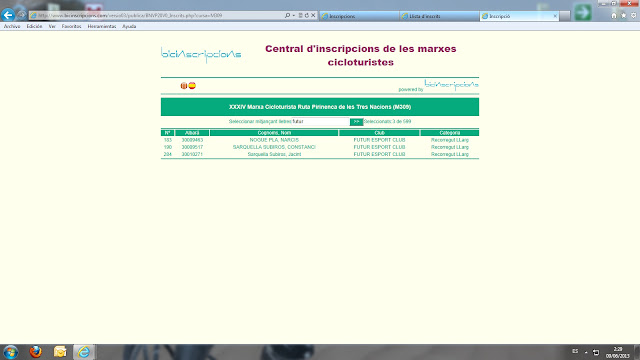Click FUTUR ESPORT CLUB in NOGUE PLA row

[379, 140]
